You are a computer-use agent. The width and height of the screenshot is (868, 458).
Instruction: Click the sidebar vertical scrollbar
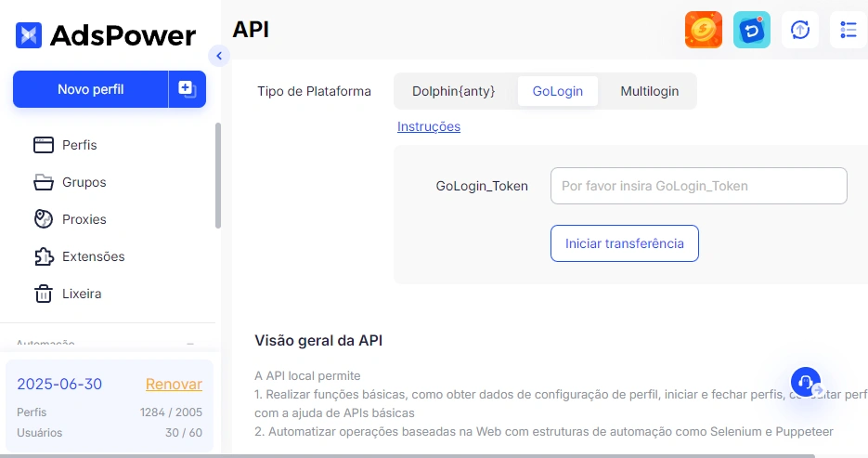coord(218,176)
